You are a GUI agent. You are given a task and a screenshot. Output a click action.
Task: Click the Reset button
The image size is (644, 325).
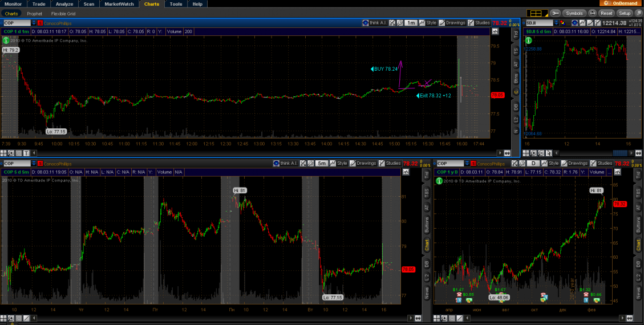tap(606, 13)
